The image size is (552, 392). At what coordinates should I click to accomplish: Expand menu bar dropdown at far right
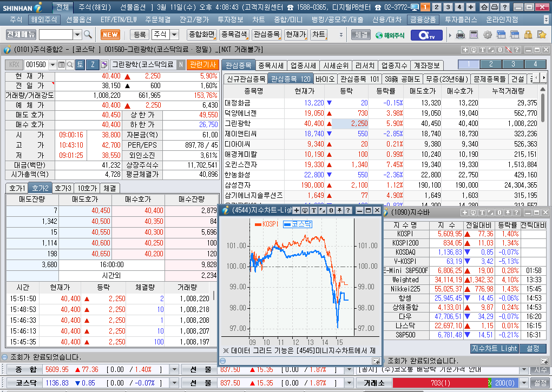(x=546, y=19)
